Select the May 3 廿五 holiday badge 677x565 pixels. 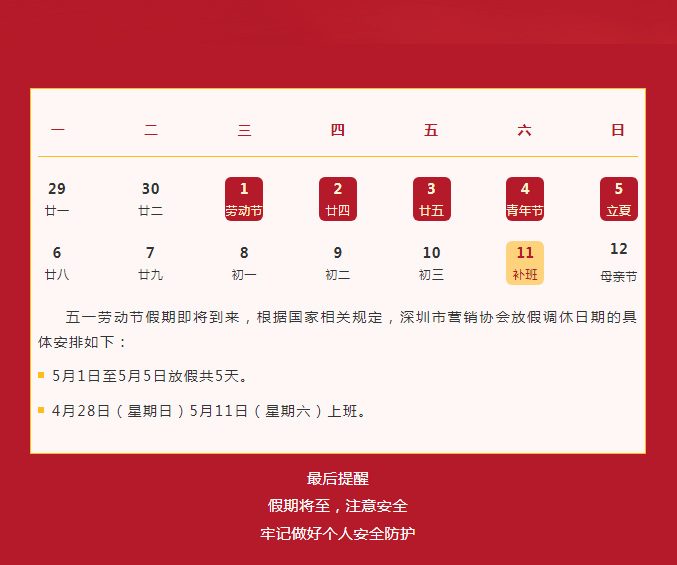(432, 199)
